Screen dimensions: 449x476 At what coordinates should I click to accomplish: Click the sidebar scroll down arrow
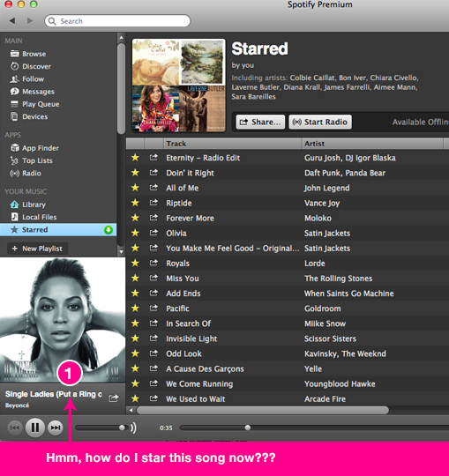[x=121, y=251]
